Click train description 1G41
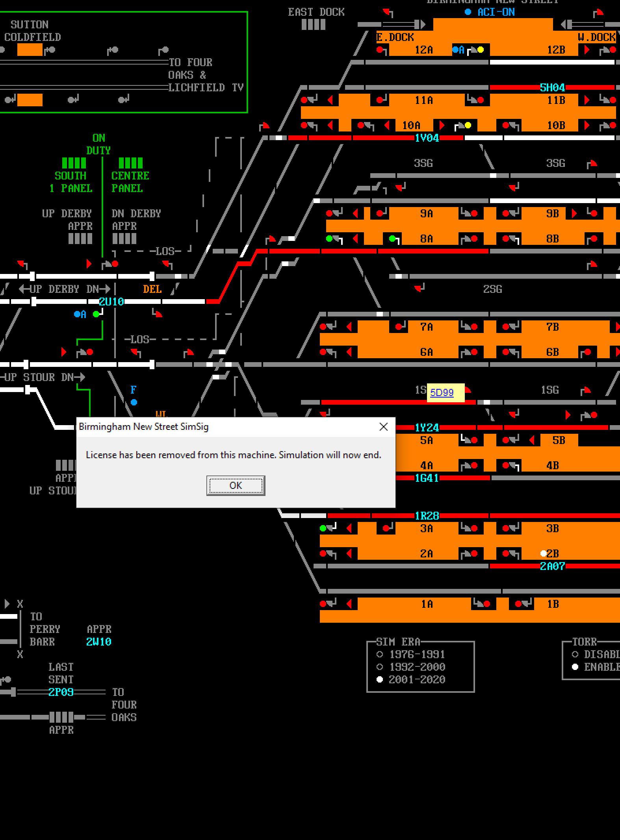This screenshot has height=840, width=620. pyautogui.click(x=427, y=478)
